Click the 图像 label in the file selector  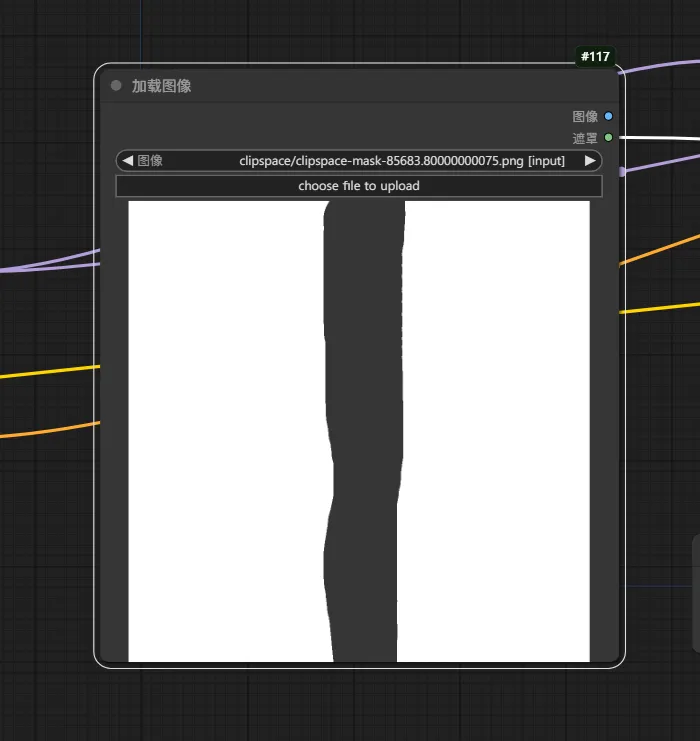(150, 160)
